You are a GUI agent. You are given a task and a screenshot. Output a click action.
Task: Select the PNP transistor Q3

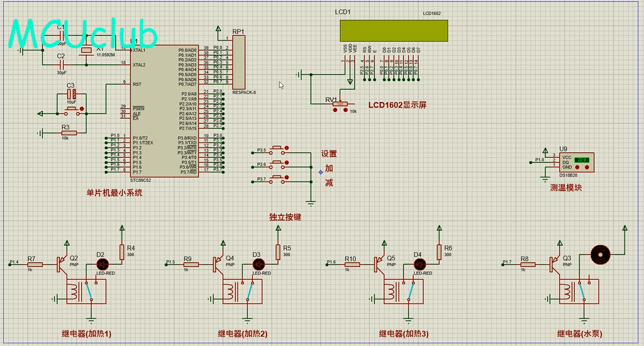point(554,264)
